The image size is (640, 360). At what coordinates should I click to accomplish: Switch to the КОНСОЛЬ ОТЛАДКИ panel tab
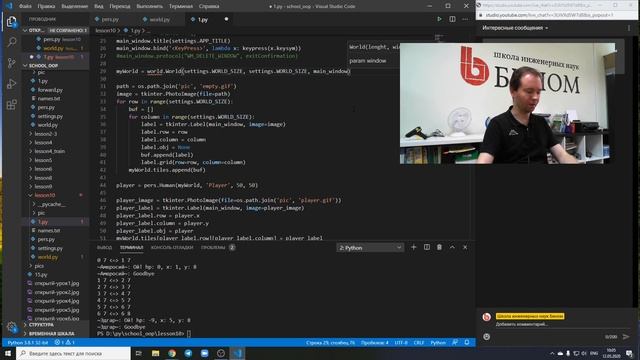172,247
